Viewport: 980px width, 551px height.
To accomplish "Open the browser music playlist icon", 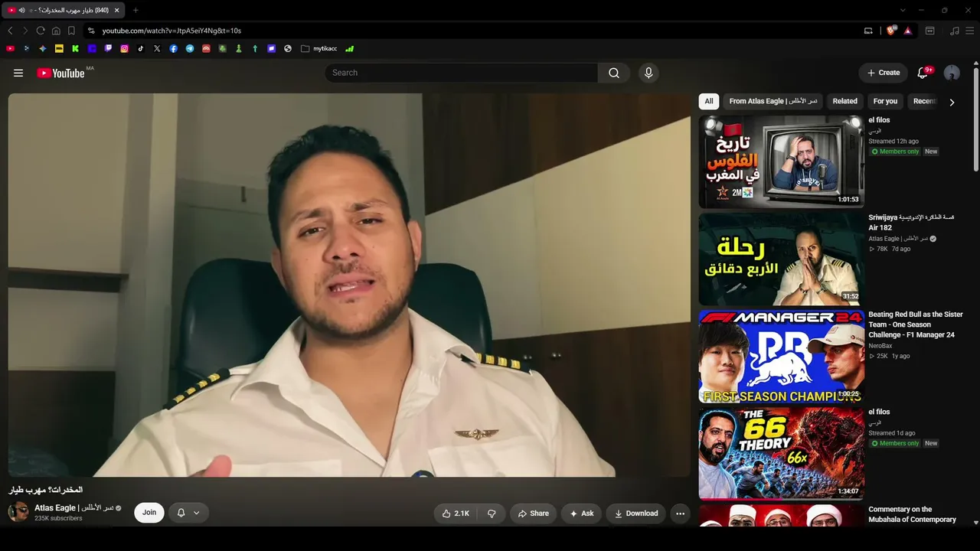I will [954, 31].
